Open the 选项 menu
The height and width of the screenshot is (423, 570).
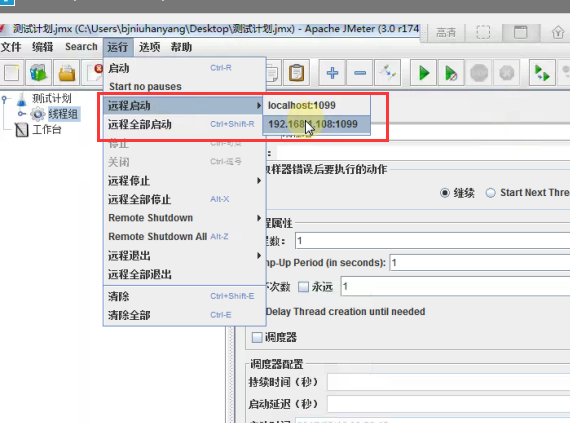click(x=149, y=47)
